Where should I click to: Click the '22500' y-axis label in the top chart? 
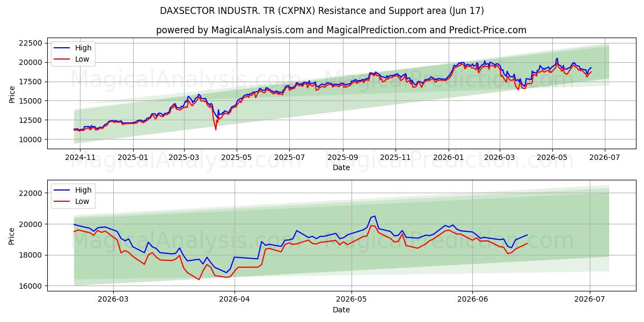tap(31, 43)
